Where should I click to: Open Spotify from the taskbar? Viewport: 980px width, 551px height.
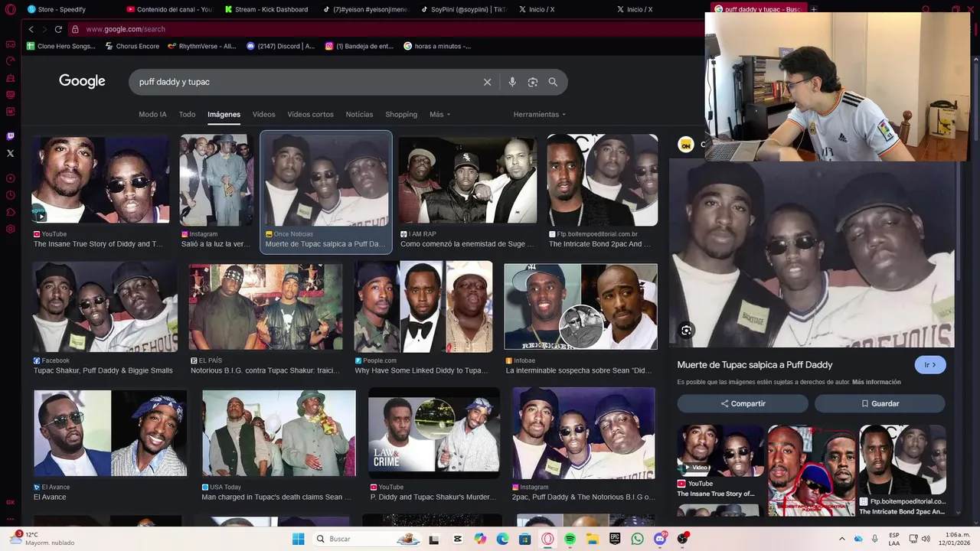click(x=570, y=539)
